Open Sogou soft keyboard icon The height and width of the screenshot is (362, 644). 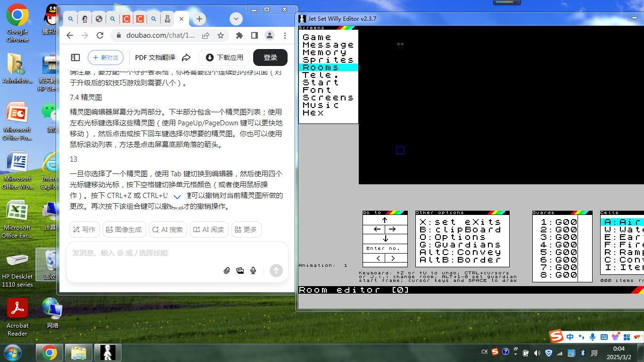(604, 337)
